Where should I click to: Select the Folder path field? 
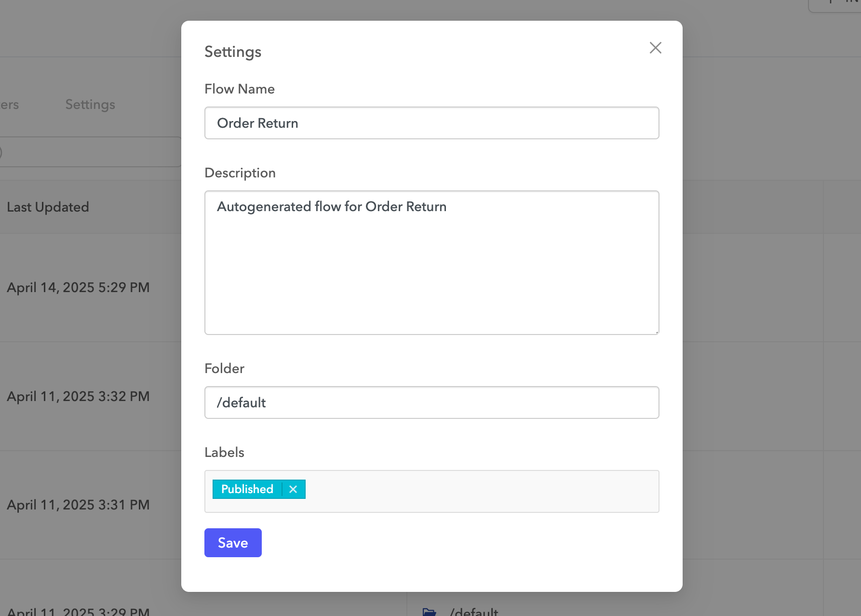431,402
